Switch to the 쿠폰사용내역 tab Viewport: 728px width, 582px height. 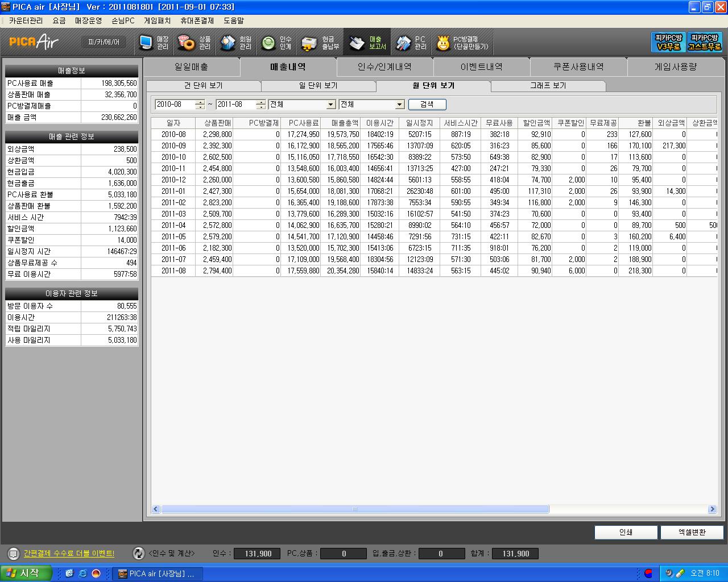pyautogui.click(x=578, y=67)
